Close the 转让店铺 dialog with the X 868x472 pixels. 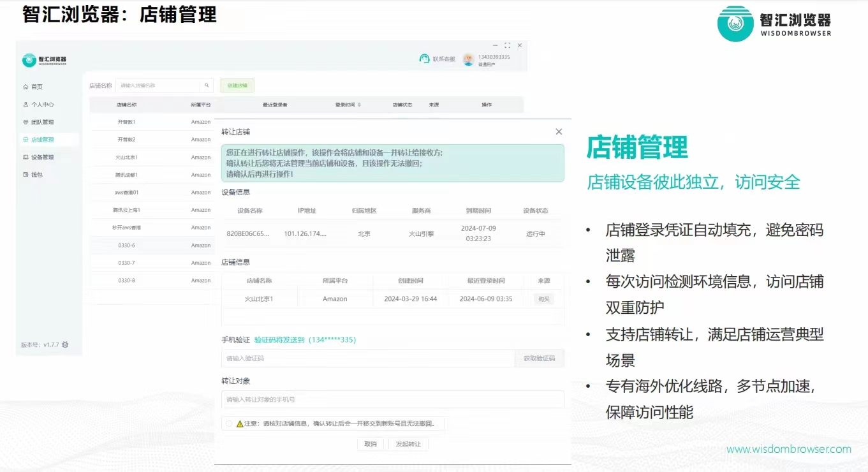559,131
